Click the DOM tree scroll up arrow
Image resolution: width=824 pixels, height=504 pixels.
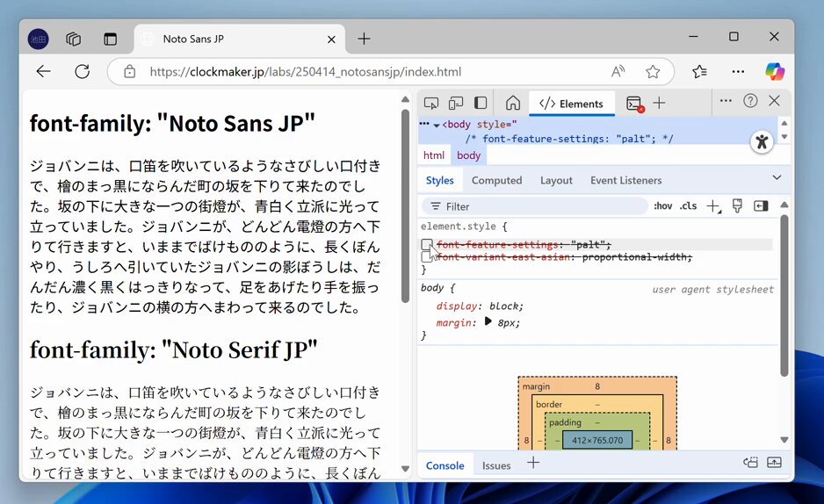pyautogui.click(x=784, y=124)
